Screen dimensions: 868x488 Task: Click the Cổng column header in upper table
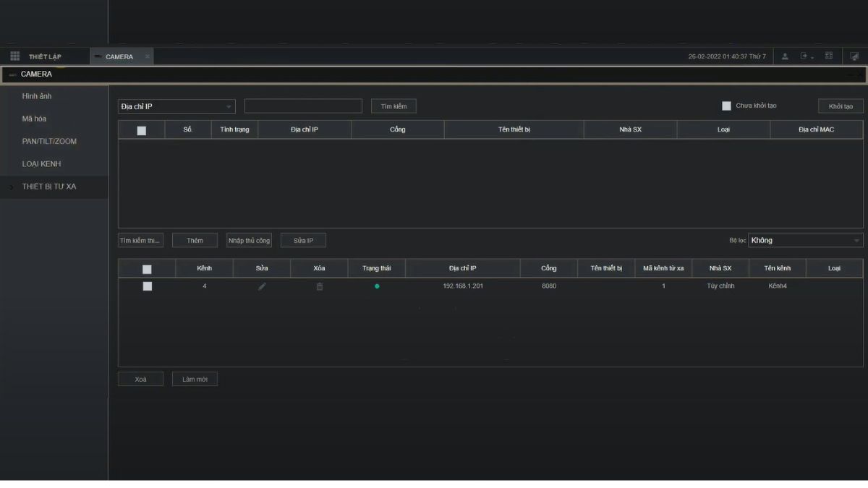397,129
